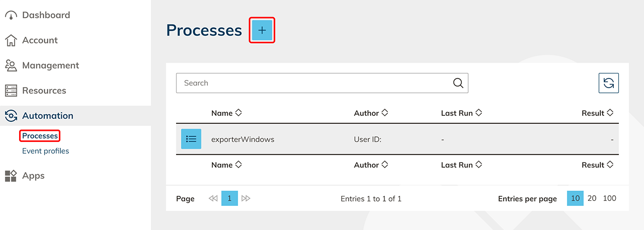This screenshot has width=644, height=230.
Task: Click the Account house icon
Action: 11,40
